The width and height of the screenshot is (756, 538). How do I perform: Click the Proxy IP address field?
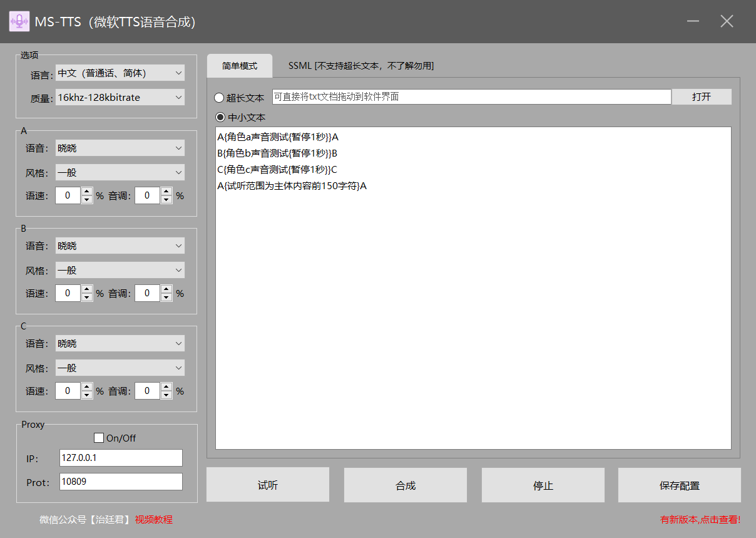click(121, 458)
